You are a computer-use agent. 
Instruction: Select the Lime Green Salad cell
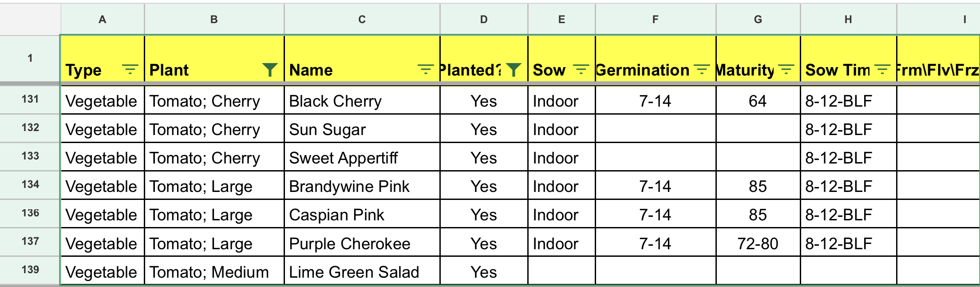coord(362,271)
